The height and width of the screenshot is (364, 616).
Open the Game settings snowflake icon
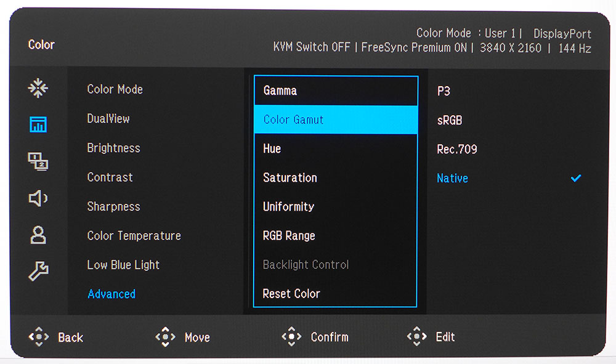click(38, 89)
